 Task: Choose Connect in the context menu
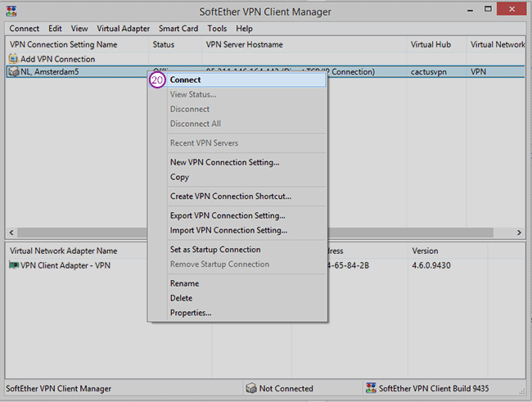tap(237, 79)
